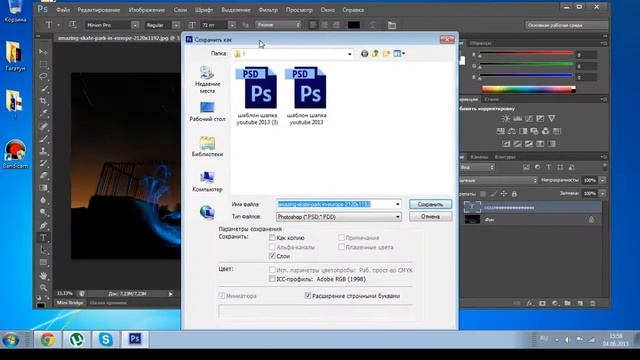This screenshot has width=640, height=360.
Task: Click the fx layer style icon
Action: click(x=530, y=303)
